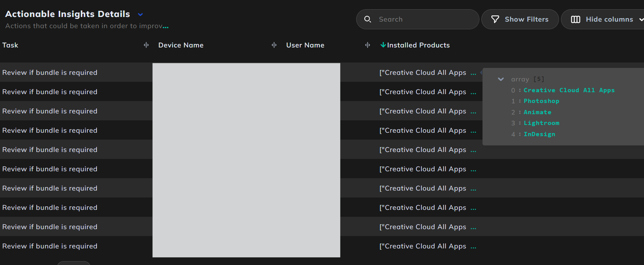The height and width of the screenshot is (265, 644).
Task: Expand the ellipsis in the second Installed Products row
Action: pos(473,93)
